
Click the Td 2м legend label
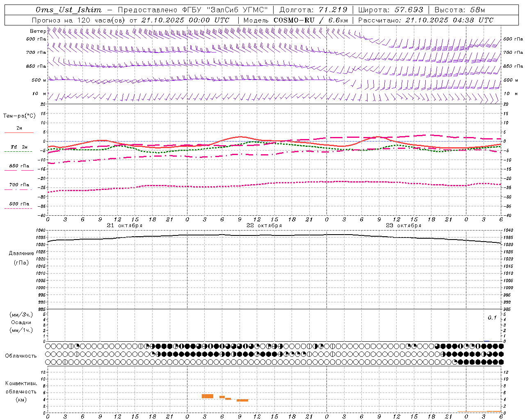(x=19, y=147)
